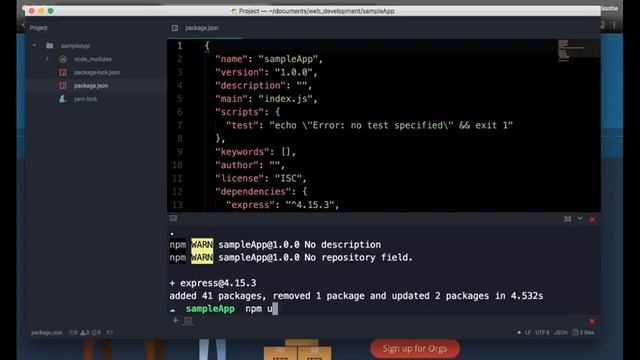This screenshot has height=360, width=640.
Task: Click the title bar project folder icon
Action: tap(233, 11)
